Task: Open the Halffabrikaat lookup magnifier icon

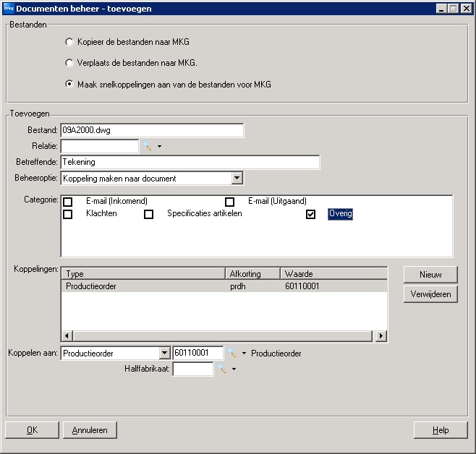Action: 221,369
